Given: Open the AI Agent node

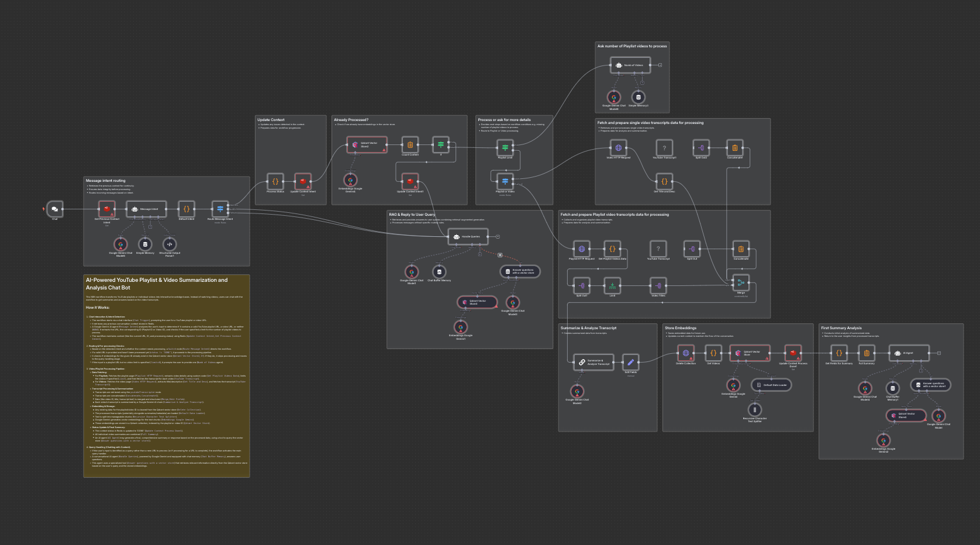Looking at the screenshot, I should (909, 353).
